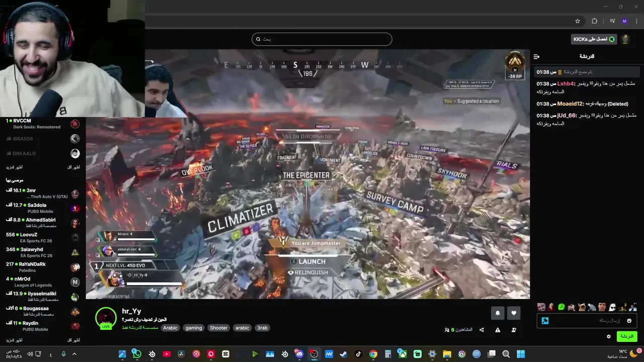Click the send message input field
The image size is (644, 362).
pos(587,321)
